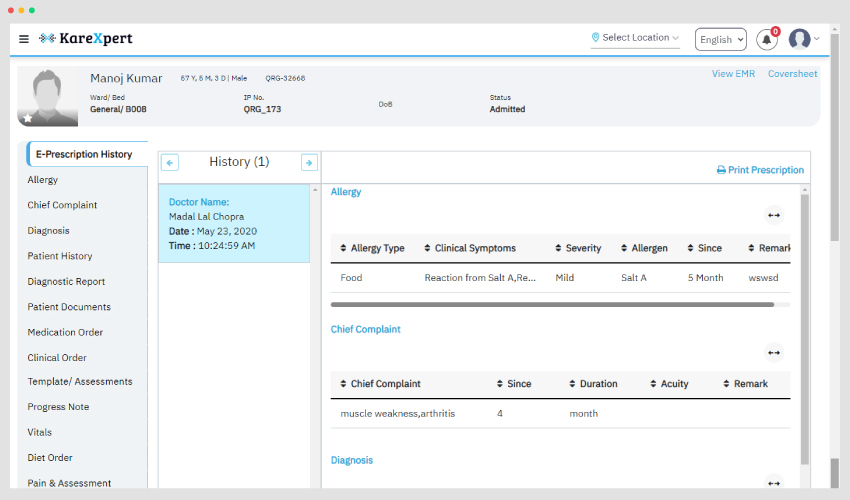Screen dimensions: 850x500
Task: Click the history list scroll up arrow
Action: 315,190
